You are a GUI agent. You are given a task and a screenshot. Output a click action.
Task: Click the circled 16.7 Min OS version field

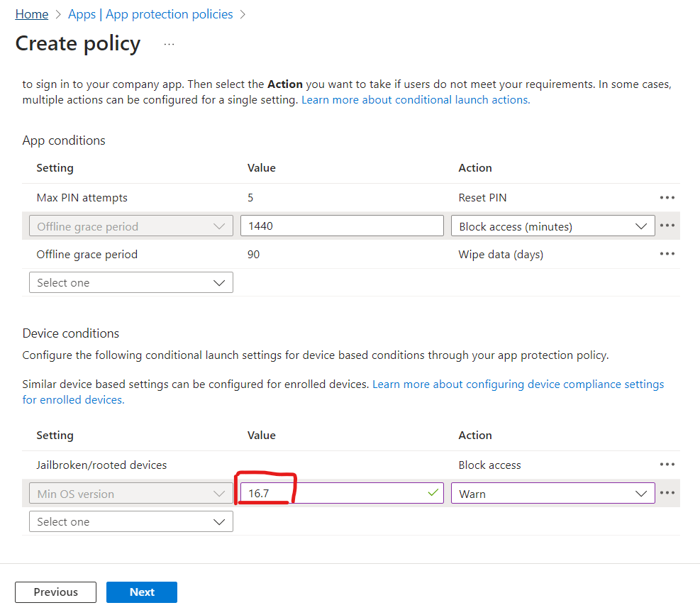point(319,492)
